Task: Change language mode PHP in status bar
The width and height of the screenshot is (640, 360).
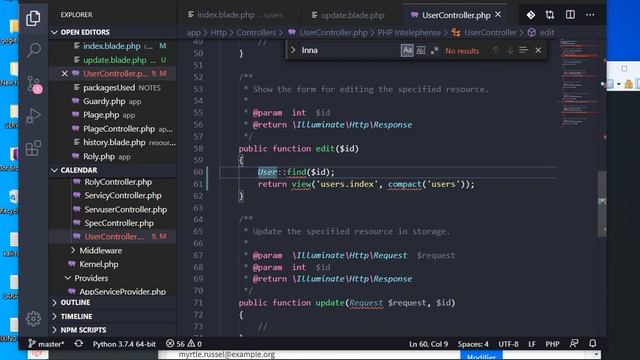Action: (552, 344)
